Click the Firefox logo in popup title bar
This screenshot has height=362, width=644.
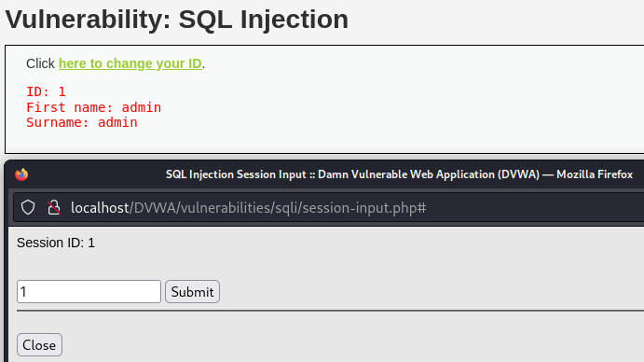(21, 174)
